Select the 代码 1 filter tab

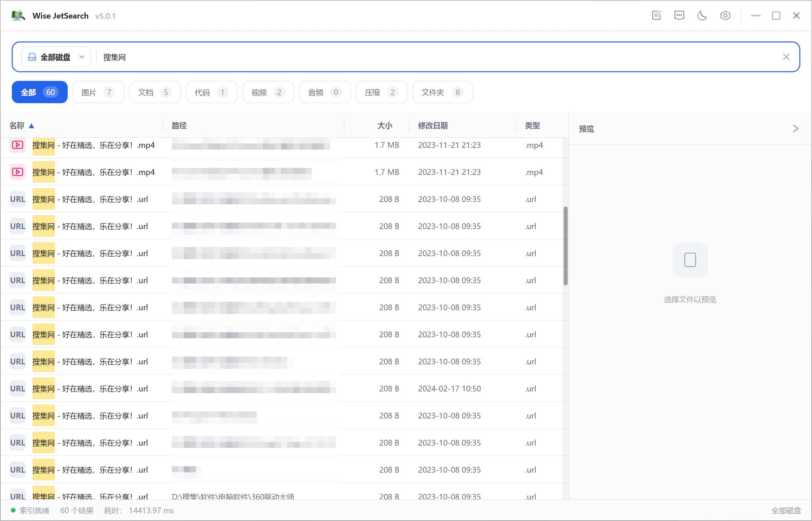pos(212,92)
